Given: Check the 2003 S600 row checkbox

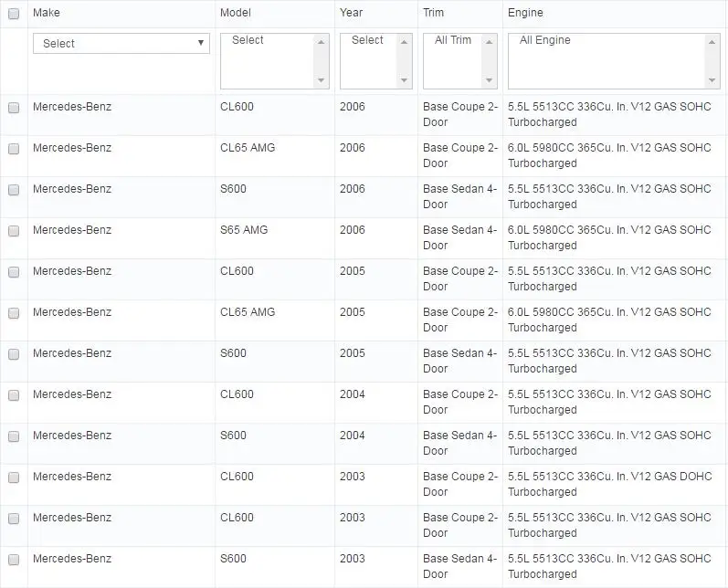Looking at the screenshot, I should click(x=14, y=559).
